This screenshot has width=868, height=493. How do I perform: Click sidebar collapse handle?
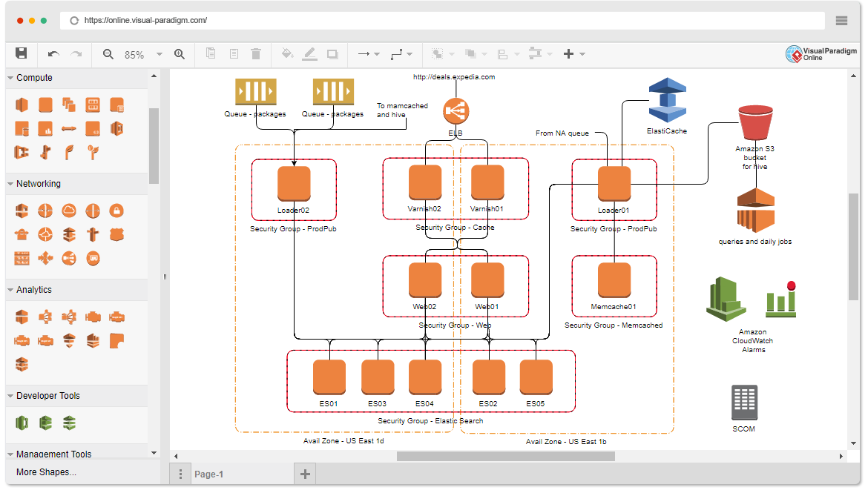[165, 277]
